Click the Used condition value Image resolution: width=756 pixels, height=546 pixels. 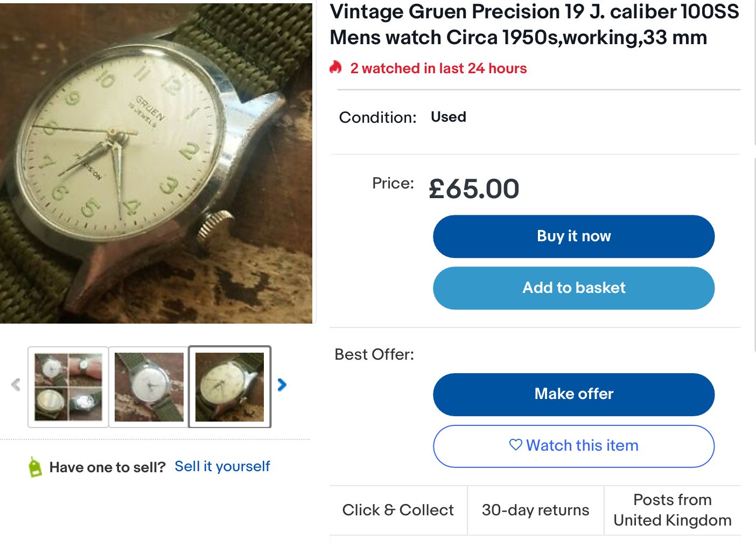click(x=448, y=117)
